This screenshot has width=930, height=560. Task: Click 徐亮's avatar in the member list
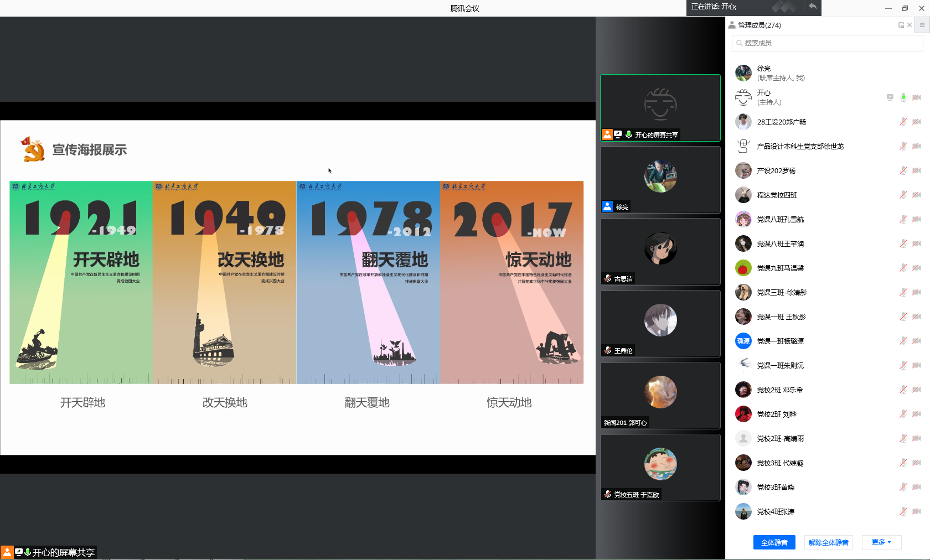coord(743,73)
